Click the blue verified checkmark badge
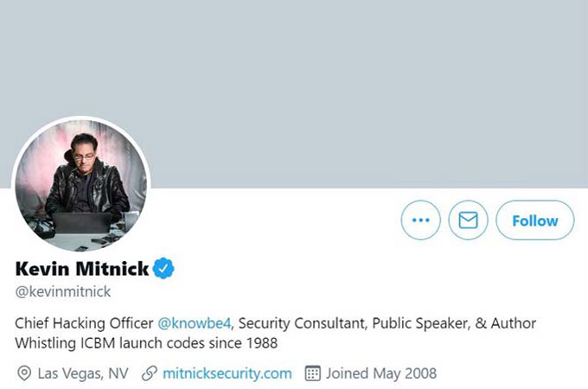 click(163, 268)
